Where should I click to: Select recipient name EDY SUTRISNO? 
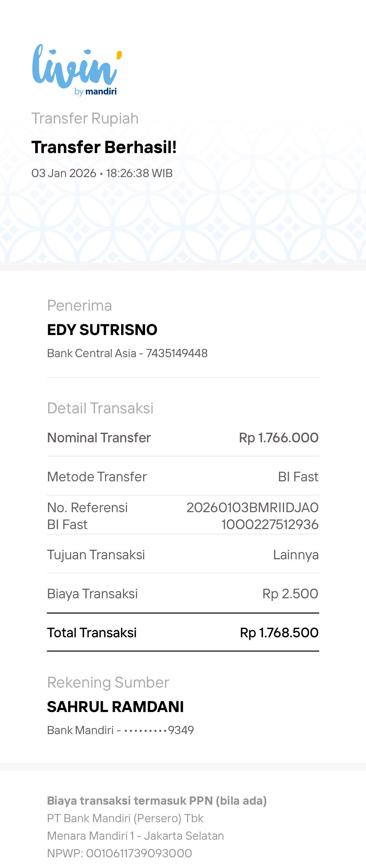pos(102,330)
